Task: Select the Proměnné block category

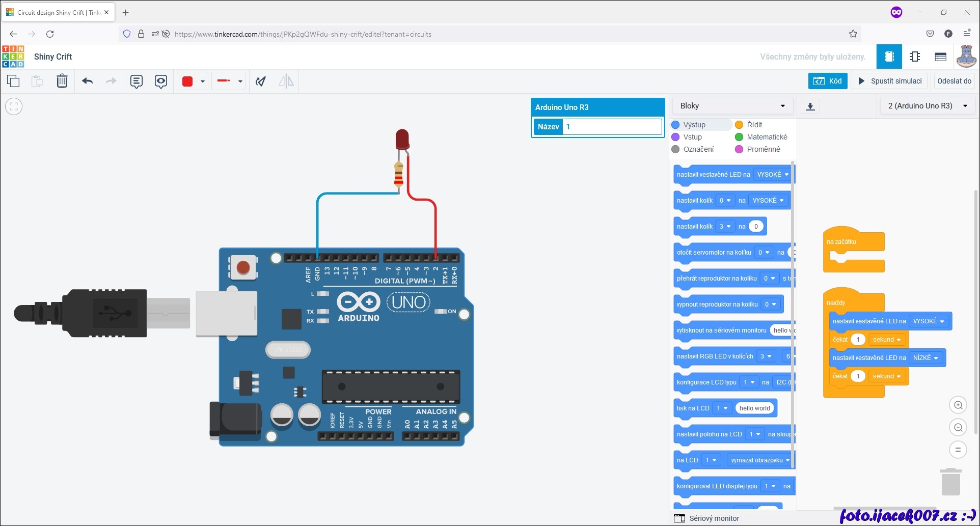Action: tap(763, 149)
